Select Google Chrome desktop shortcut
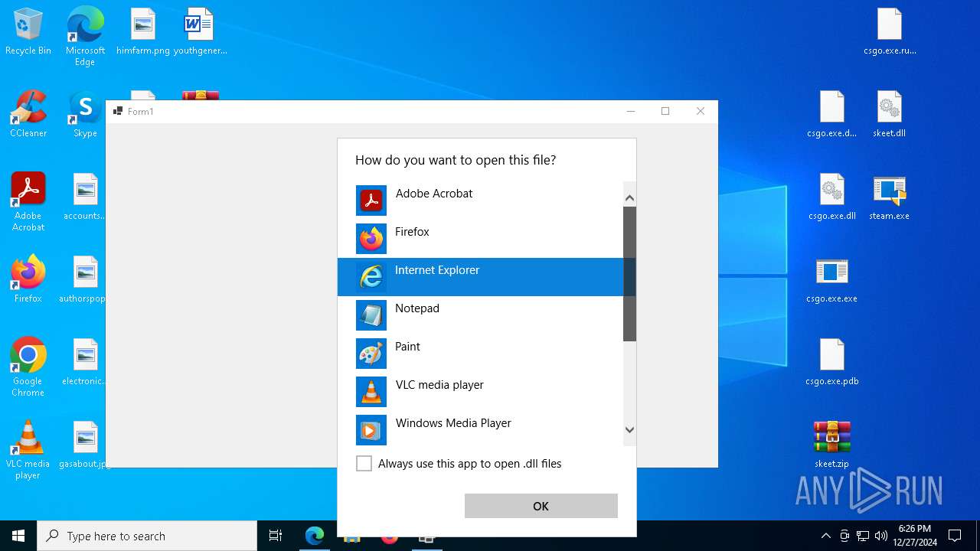Viewport: 980px width, 551px height. tap(28, 367)
